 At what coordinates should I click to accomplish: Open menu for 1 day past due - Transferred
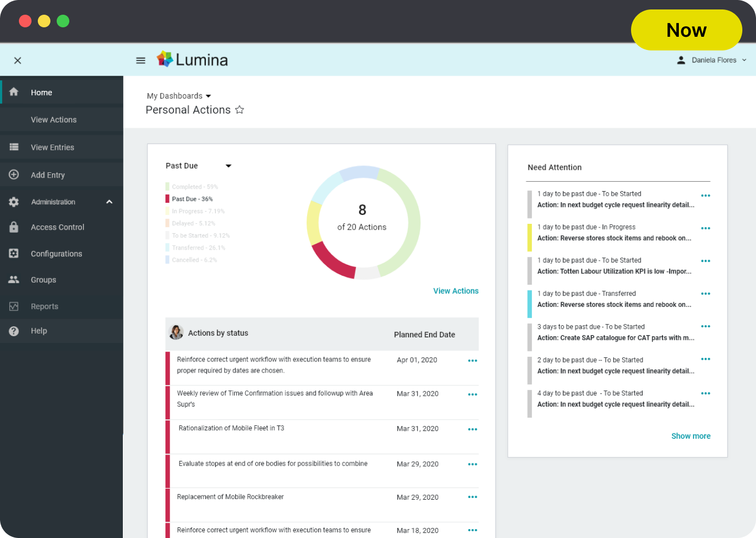tap(706, 293)
